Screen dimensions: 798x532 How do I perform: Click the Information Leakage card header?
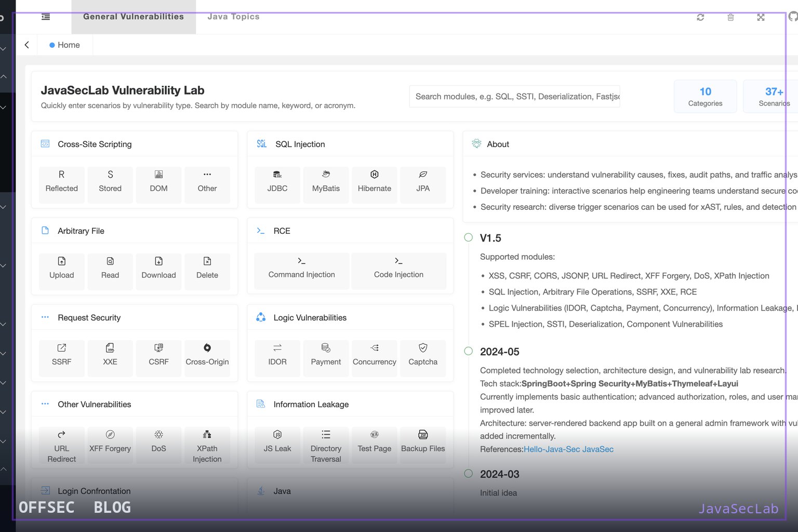click(x=350, y=405)
